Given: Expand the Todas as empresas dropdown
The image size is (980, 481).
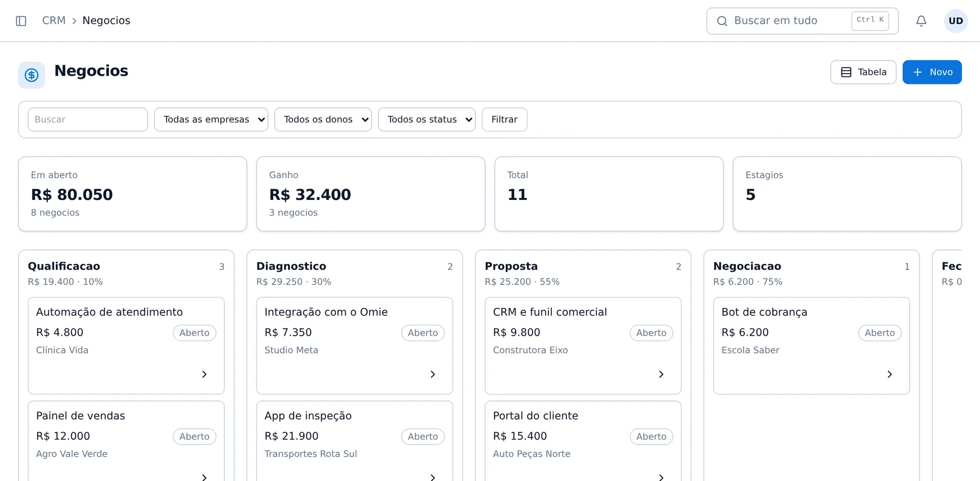Looking at the screenshot, I should tap(211, 119).
